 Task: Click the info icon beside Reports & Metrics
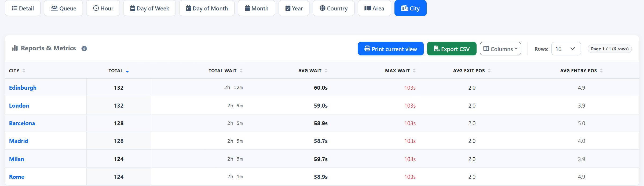coord(84,49)
